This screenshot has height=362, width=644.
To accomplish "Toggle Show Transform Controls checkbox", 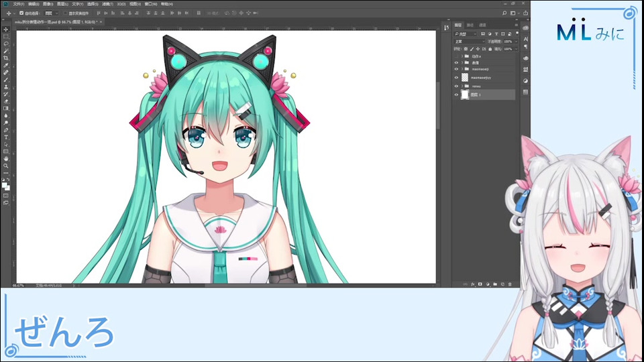I will click(x=65, y=13).
